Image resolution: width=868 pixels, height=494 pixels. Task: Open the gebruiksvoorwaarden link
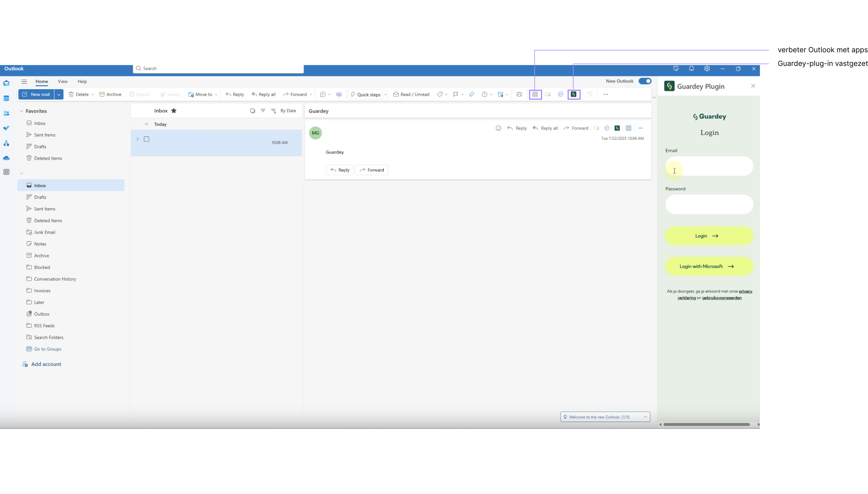(x=721, y=297)
